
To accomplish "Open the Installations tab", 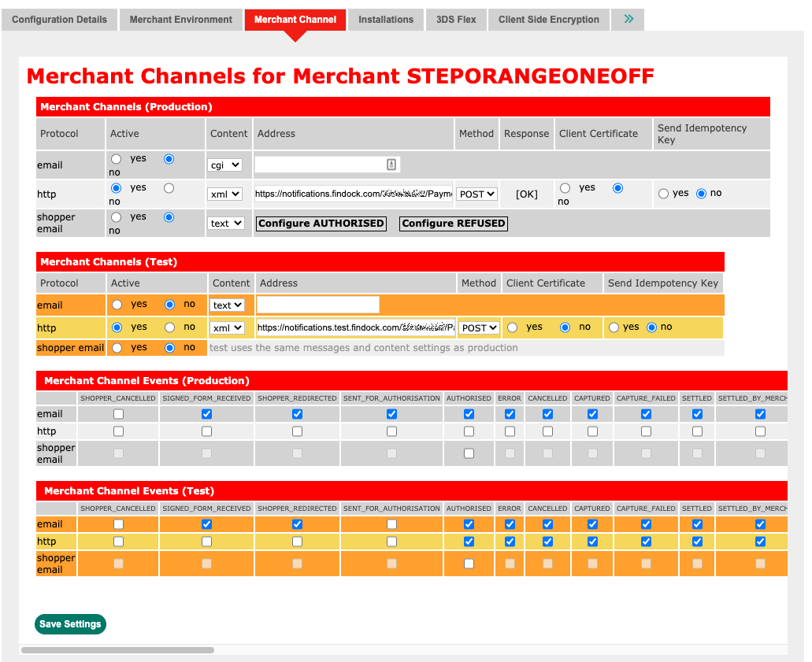I will [385, 20].
